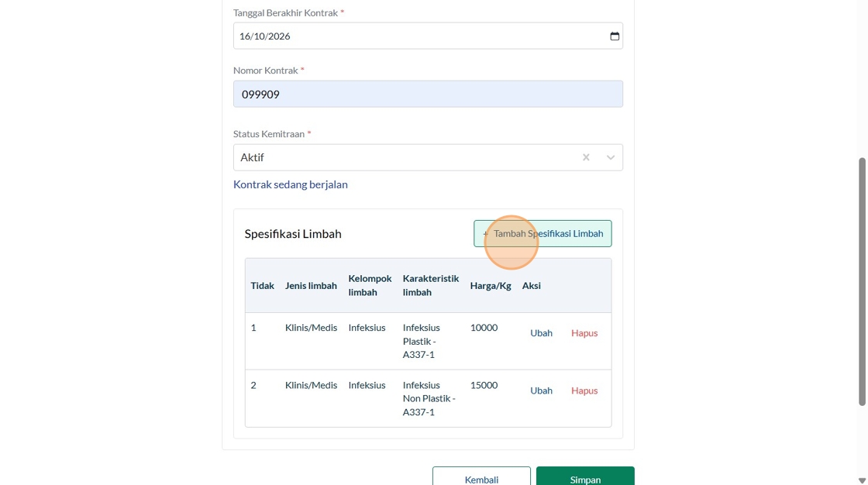This screenshot has height=485, width=868.
Task: Click Hapus for Infeksius Plastik row
Action: point(584,333)
